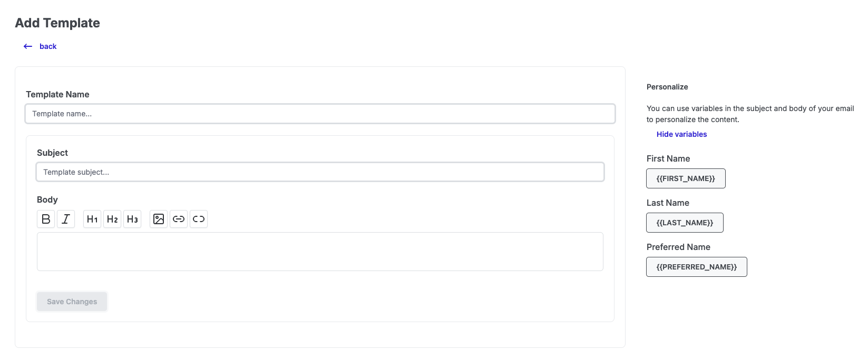The height and width of the screenshot is (360, 868).
Task: Insert the {{FIRST_NAME}} variable
Action: [x=686, y=178]
